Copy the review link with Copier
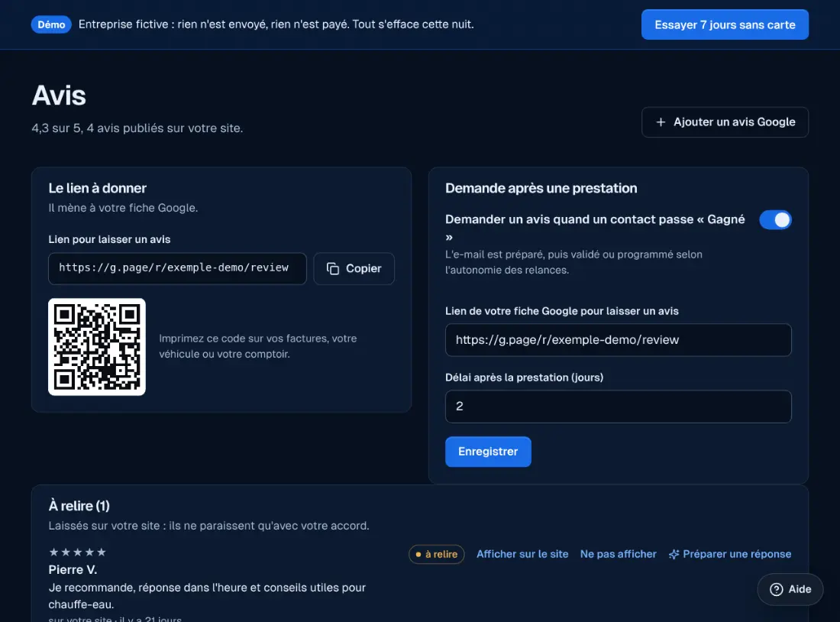 pyautogui.click(x=354, y=269)
